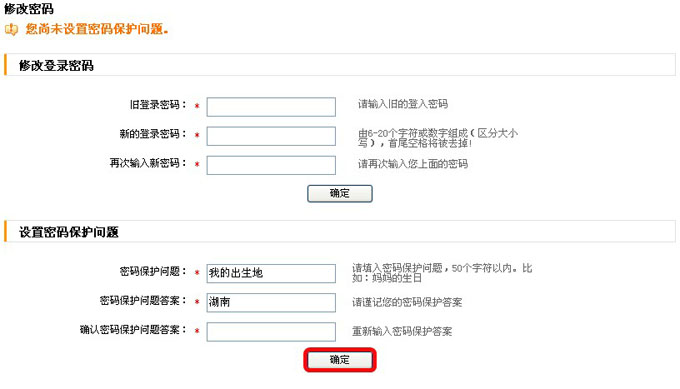Click the 设置密码保护问题 section header
This screenshot has width=680, height=389.
click(69, 232)
